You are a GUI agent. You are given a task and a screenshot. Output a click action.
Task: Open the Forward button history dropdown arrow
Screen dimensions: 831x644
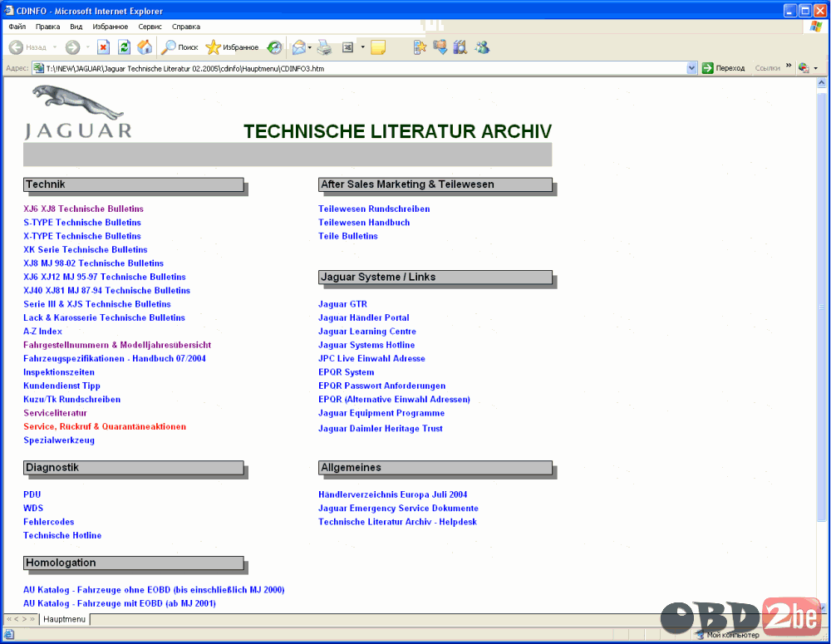tap(87, 47)
